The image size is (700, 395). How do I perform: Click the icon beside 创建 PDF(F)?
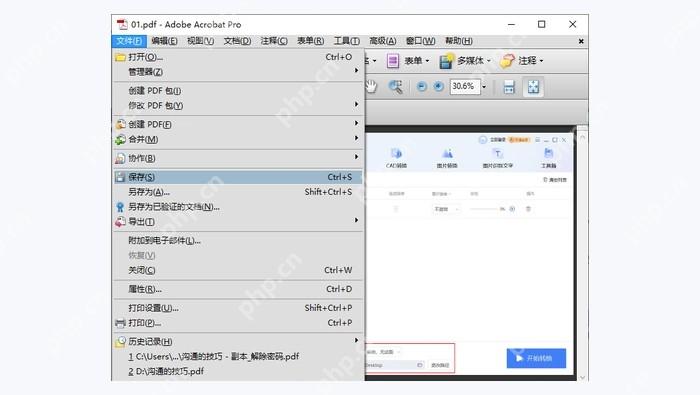click(120, 125)
